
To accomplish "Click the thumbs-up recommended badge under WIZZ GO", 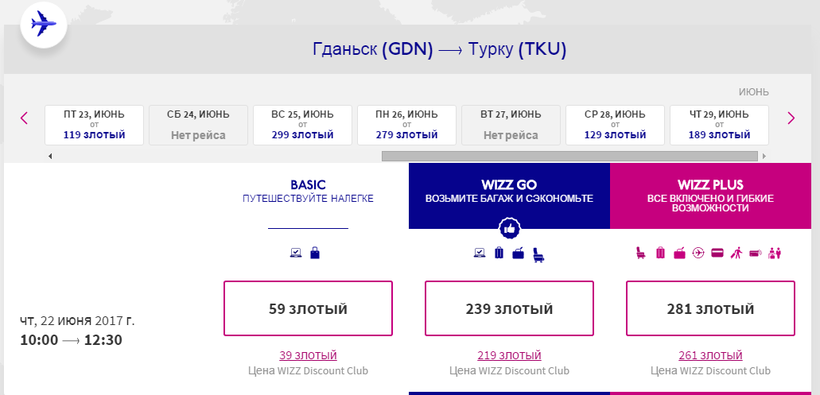I will [509, 229].
